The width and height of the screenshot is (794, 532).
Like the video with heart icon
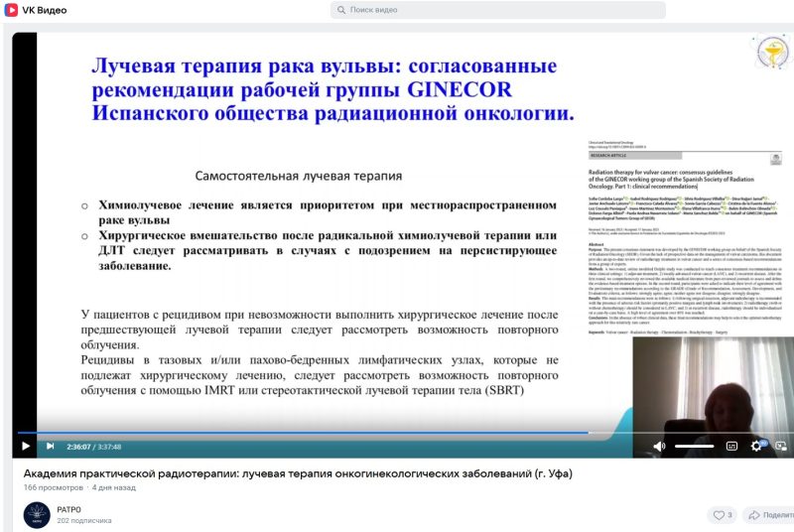(x=718, y=515)
